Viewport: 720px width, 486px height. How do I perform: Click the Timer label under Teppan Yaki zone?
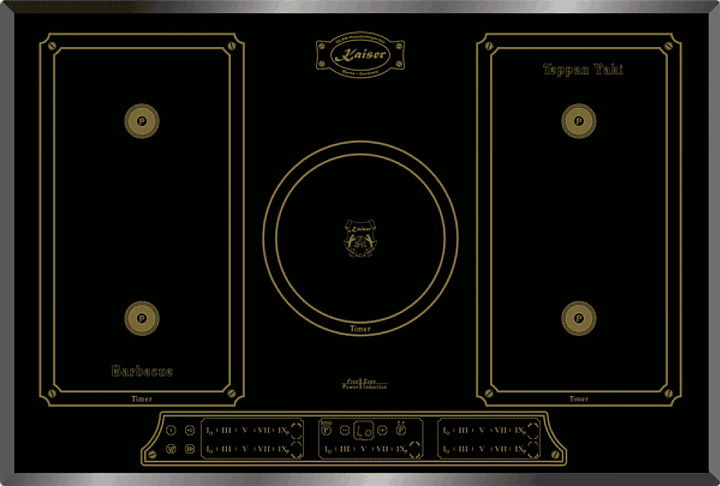pos(577,398)
